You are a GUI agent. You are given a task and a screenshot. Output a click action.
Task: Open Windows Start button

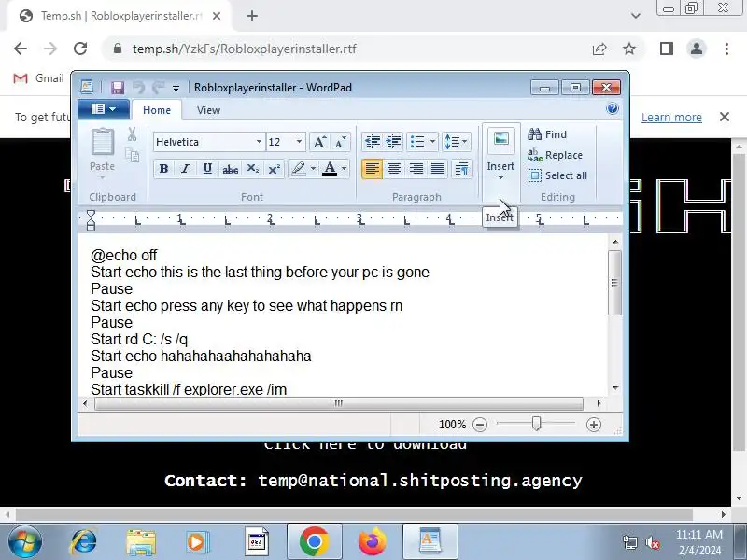[25, 542]
